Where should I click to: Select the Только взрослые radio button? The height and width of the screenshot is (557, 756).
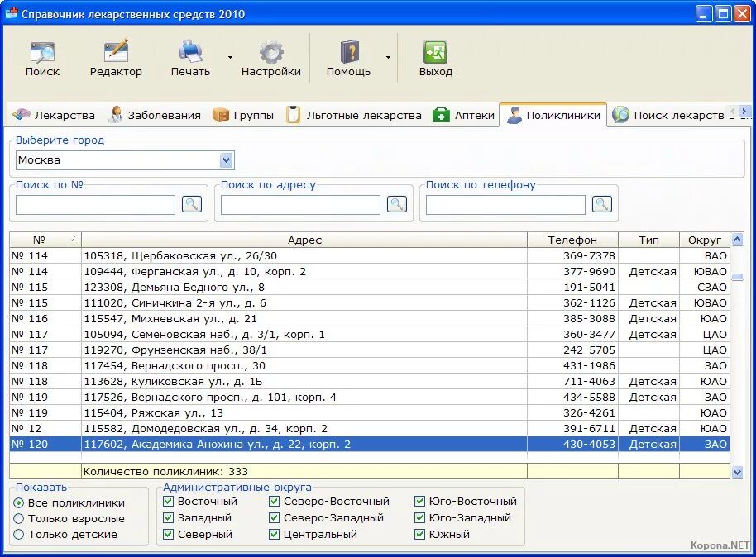coord(19,519)
